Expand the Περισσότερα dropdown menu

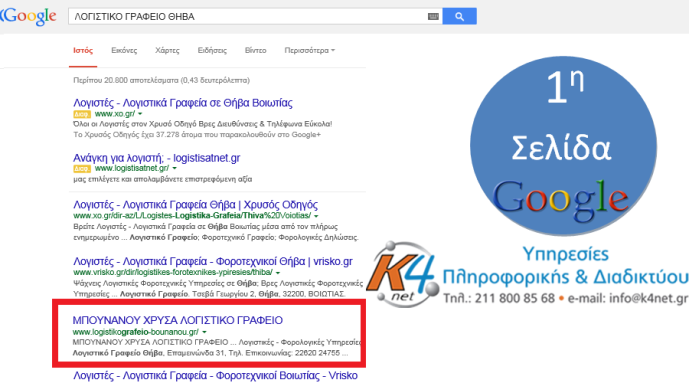coord(309,51)
